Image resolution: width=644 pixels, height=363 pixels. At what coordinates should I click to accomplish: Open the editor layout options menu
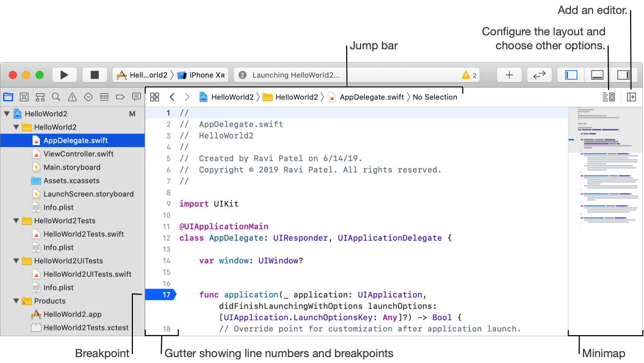tap(608, 97)
